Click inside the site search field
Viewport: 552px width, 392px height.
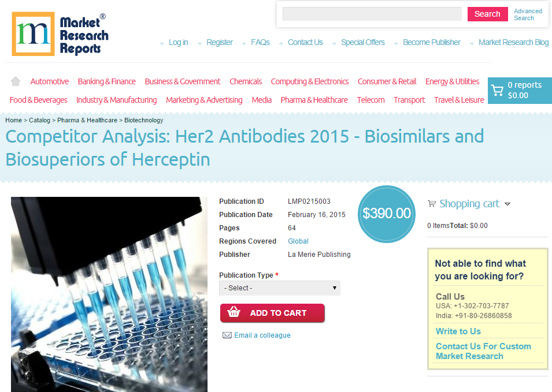point(372,13)
